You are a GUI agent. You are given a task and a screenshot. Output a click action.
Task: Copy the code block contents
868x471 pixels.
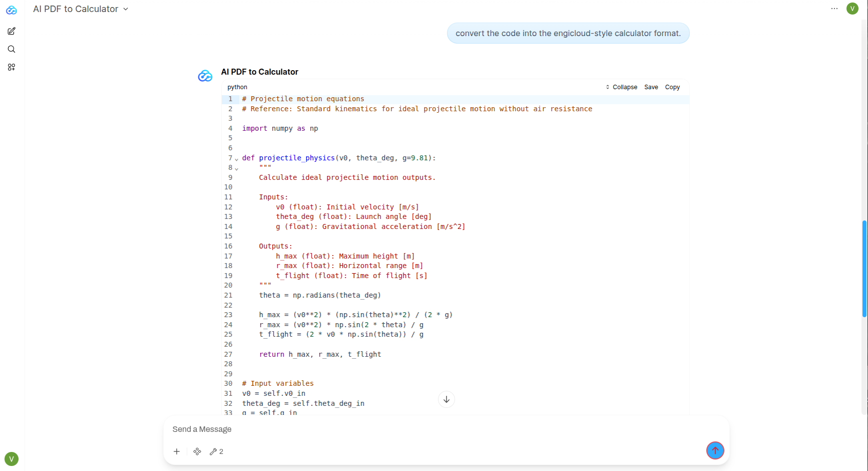coord(672,87)
